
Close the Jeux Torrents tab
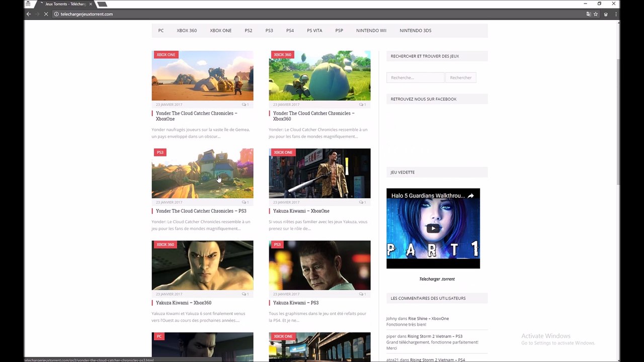[x=91, y=4]
